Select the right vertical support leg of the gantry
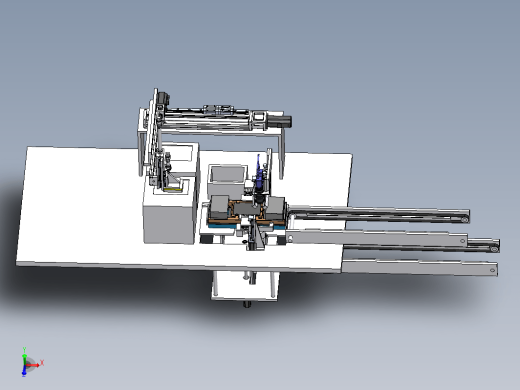The image size is (520, 390). [282, 154]
